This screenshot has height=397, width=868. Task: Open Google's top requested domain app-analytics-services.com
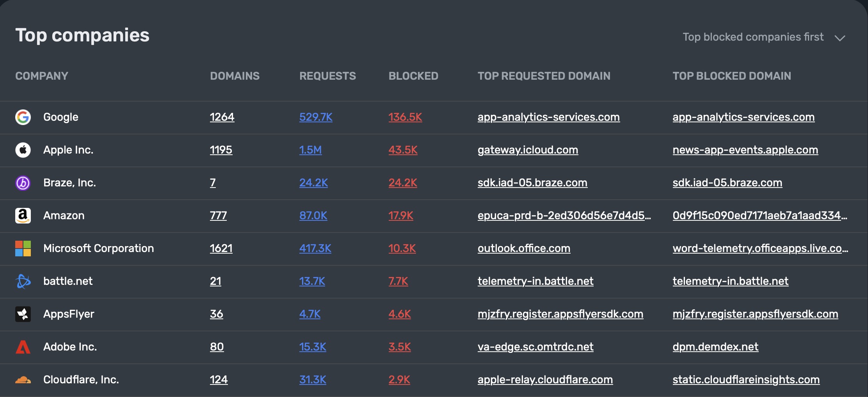click(549, 117)
